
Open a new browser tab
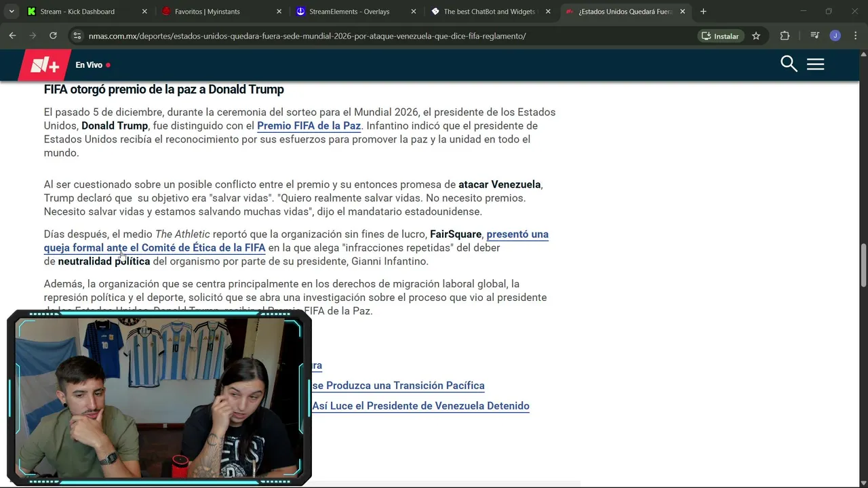coord(703,12)
